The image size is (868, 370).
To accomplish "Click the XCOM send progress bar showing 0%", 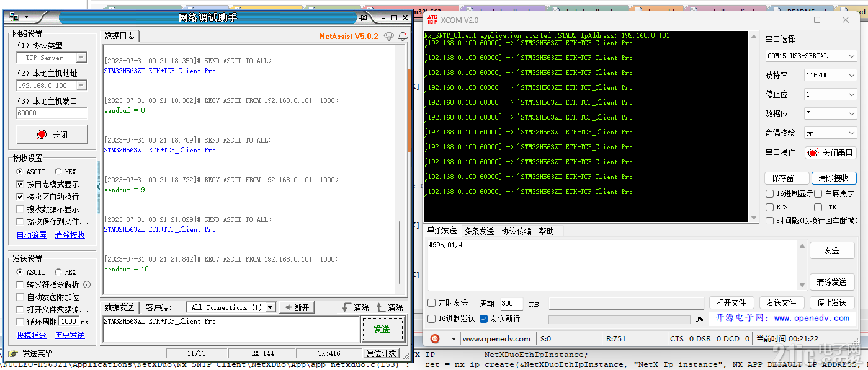I will (x=619, y=319).
